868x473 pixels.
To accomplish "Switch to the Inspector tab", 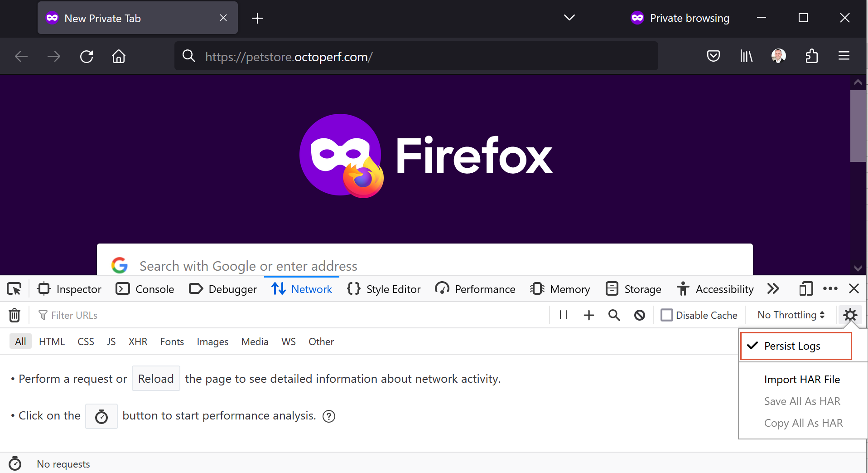I will [70, 289].
